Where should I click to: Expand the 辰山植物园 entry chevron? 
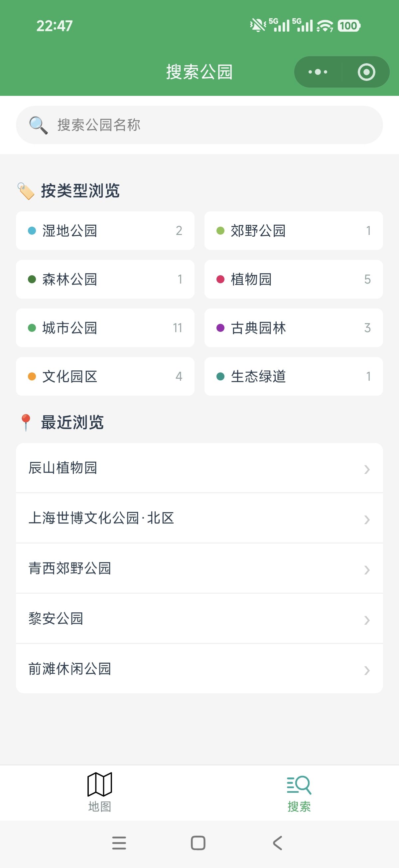367,469
